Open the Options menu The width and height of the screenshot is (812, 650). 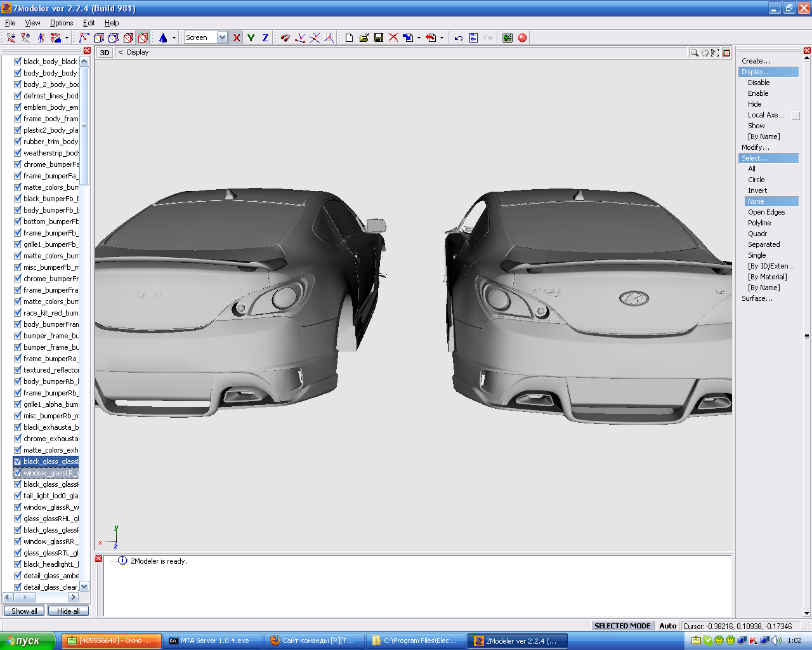[x=62, y=23]
